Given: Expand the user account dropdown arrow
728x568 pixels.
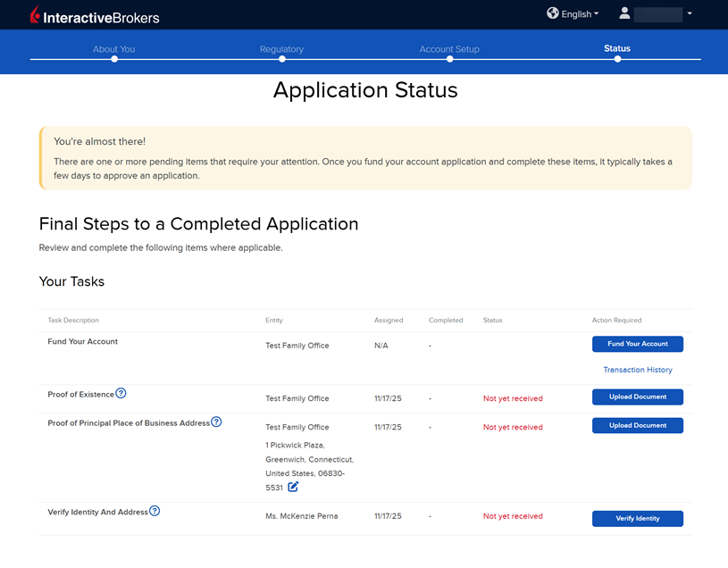Looking at the screenshot, I should pos(690,13).
